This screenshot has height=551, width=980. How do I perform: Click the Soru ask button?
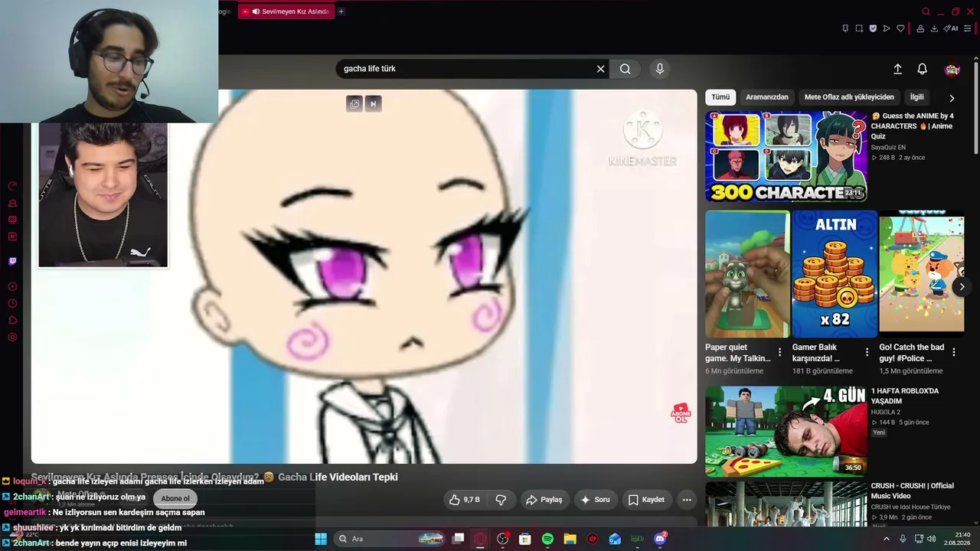tap(595, 500)
